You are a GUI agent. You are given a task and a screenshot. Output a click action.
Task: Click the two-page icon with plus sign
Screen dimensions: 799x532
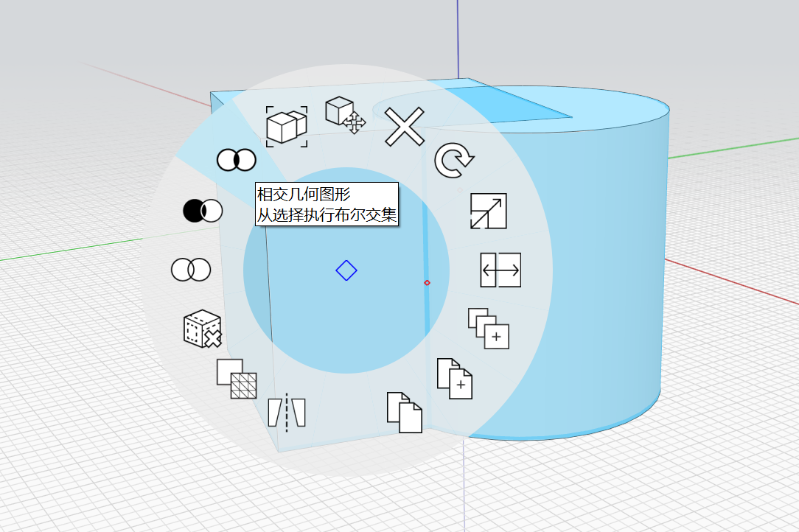click(x=455, y=379)
